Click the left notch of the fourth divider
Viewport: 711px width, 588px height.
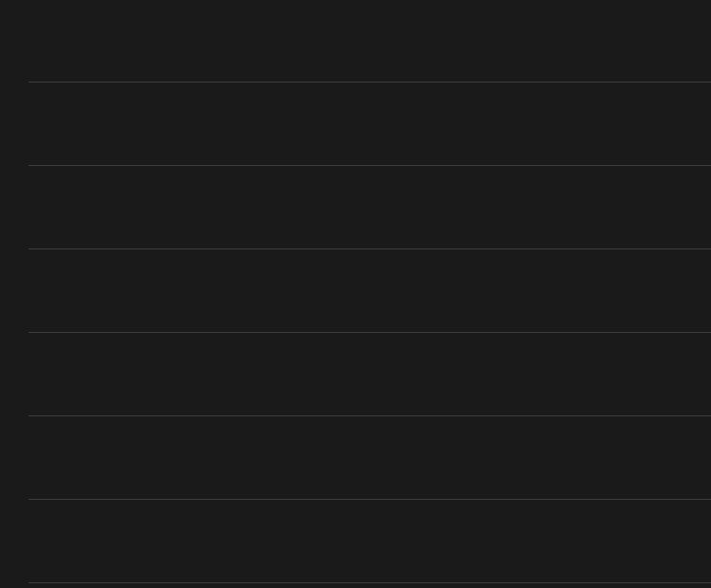(x=27, y=331)
